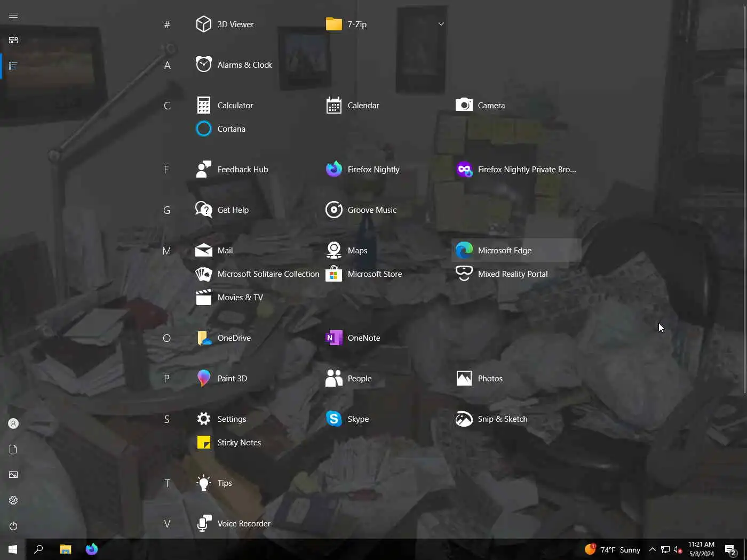The image size is (747, 560).
Task: Launch Skype
Action: click(386, 419)
